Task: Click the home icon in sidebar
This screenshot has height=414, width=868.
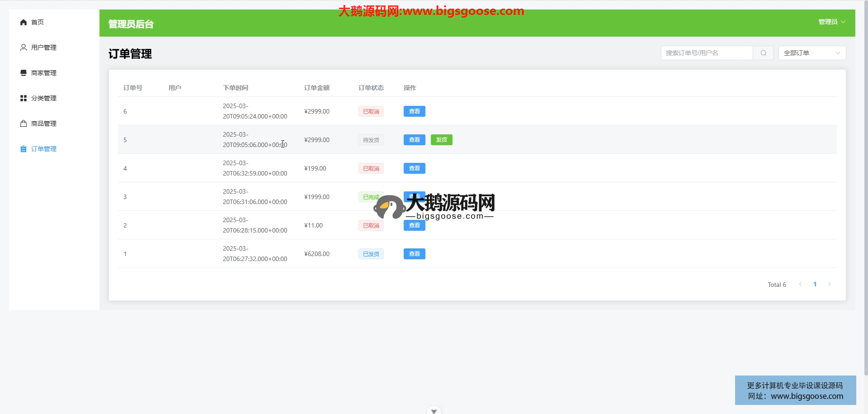Action: coord(24,22)
